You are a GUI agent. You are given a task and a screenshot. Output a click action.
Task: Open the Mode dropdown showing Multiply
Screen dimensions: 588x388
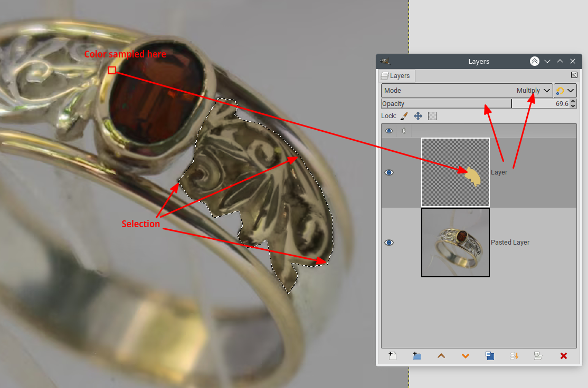[467, 91]
